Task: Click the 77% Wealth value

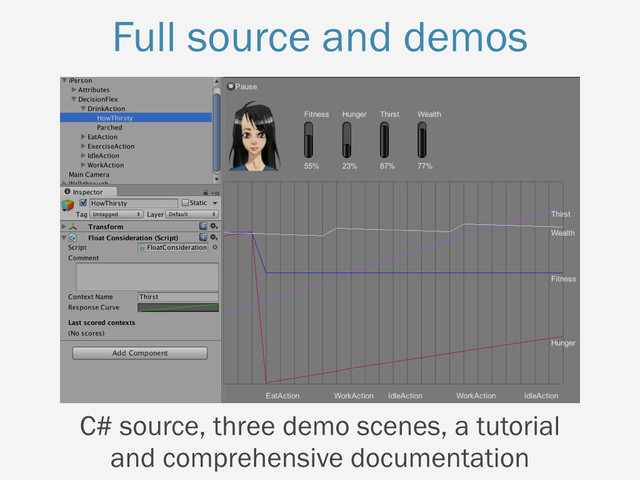Action: tap(424, 166)
